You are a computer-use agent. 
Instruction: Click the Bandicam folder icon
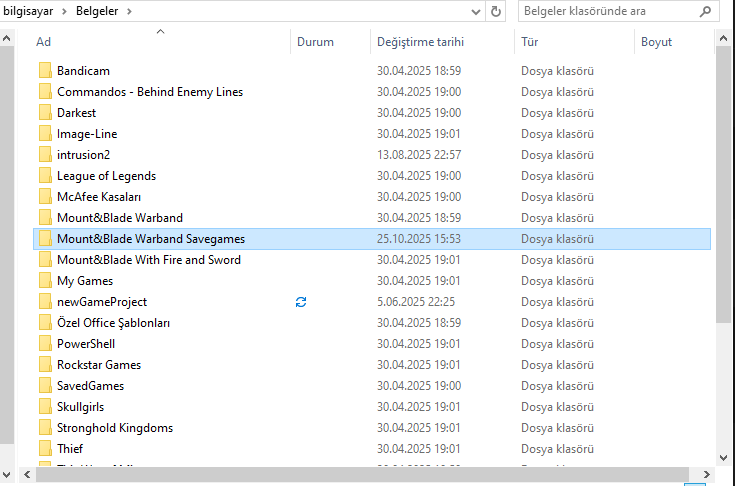(x=45, y=71)
